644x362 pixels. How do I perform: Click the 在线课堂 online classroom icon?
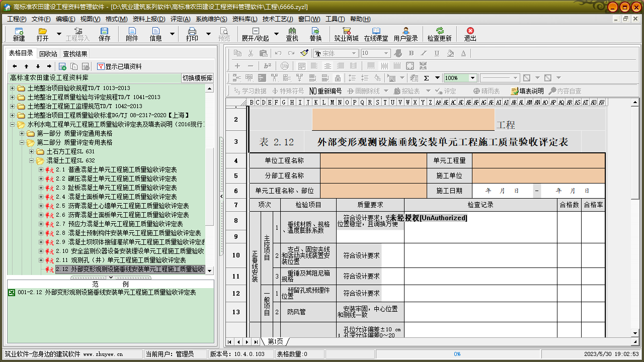click(376, 34)
